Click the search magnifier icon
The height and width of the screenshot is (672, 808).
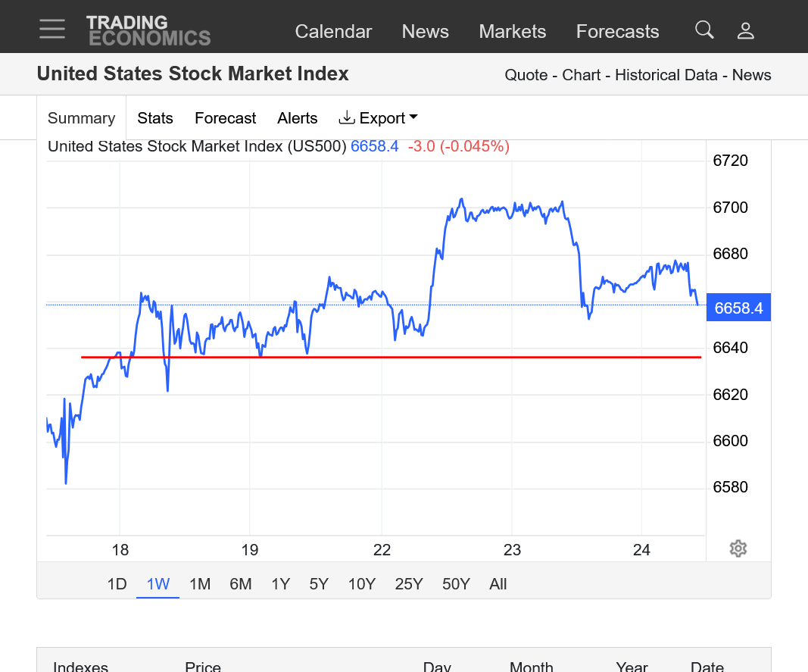click(x=704, y=30)
